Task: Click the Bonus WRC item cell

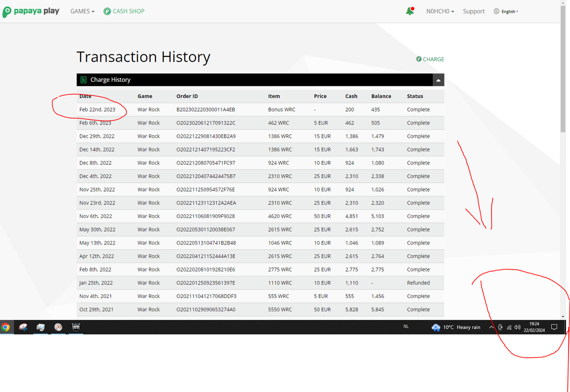Action: click(281, 109)
